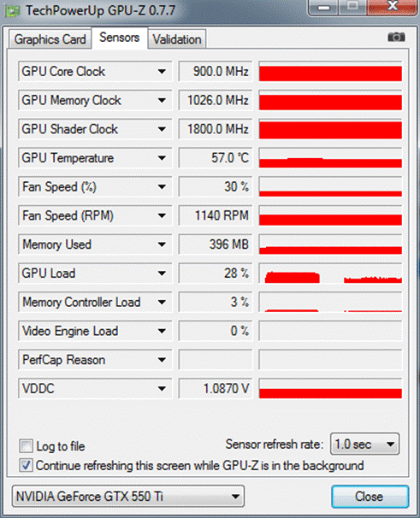Expand the Memory Used dropdown arrow
Image resolution: width=420 pixels, height=518 pixels.
[162, 244]
